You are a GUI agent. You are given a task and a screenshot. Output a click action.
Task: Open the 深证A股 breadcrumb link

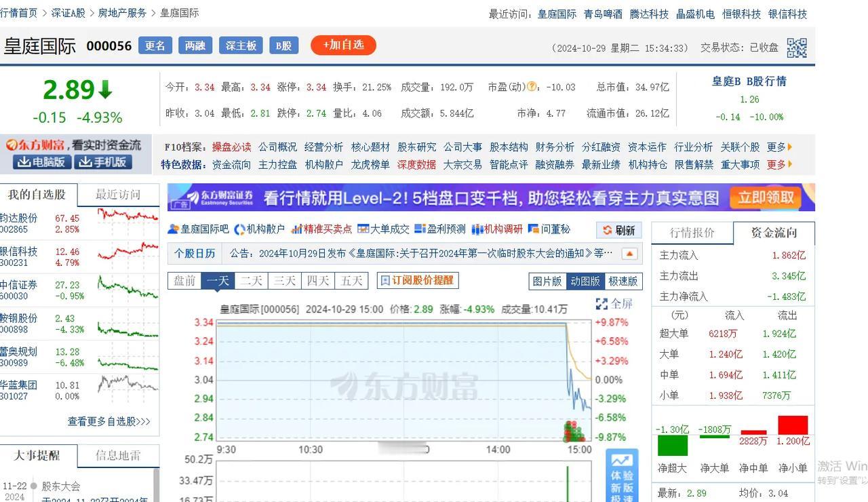[68, 13]
